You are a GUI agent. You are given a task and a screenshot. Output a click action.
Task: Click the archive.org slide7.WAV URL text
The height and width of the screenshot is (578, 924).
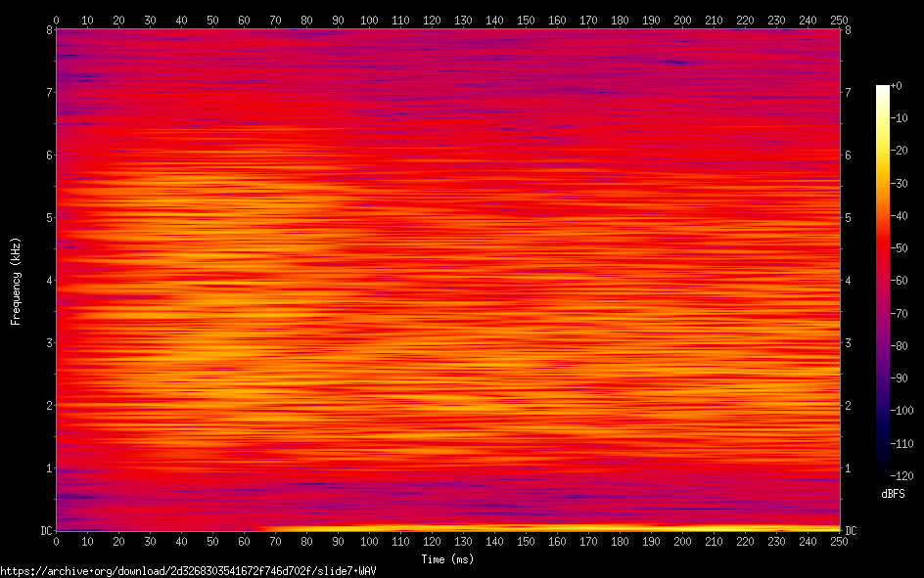188,570
